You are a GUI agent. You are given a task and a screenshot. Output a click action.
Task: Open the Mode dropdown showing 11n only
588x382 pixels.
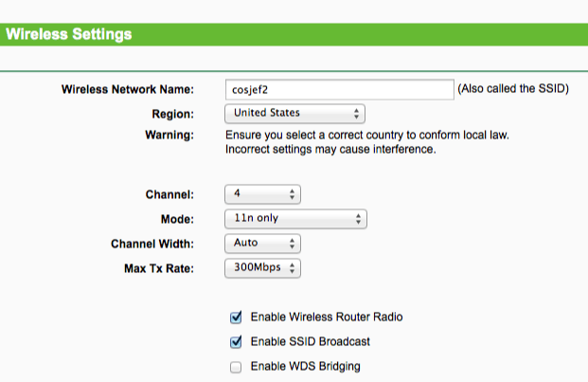pos(294,219)
